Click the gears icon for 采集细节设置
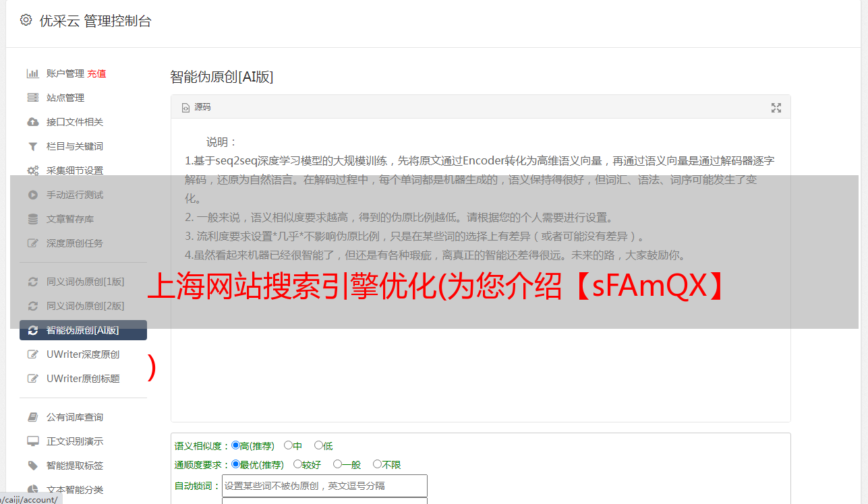 tap(32, 170)
